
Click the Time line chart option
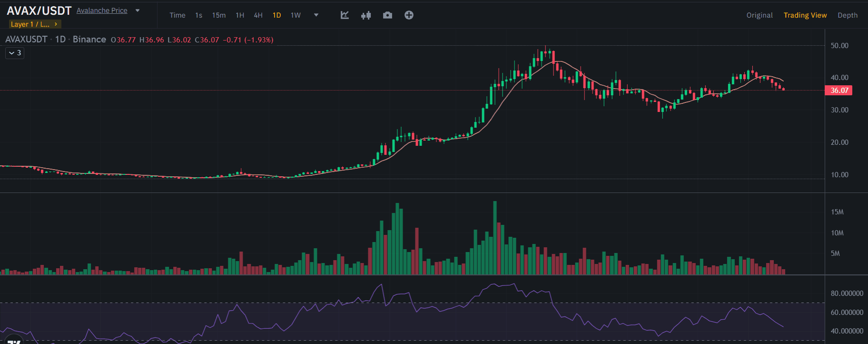[178, 15]
